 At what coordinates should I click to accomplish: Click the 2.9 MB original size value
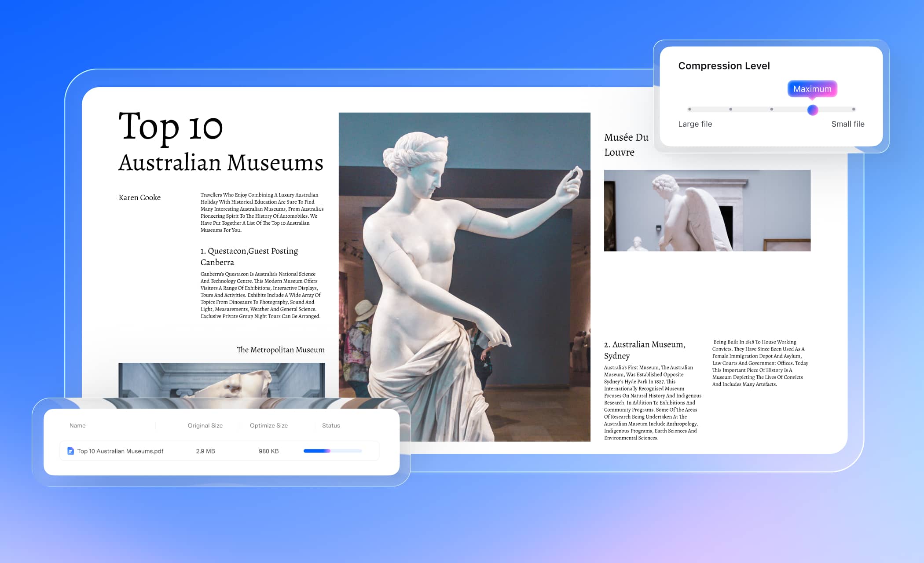pos(205,451)
